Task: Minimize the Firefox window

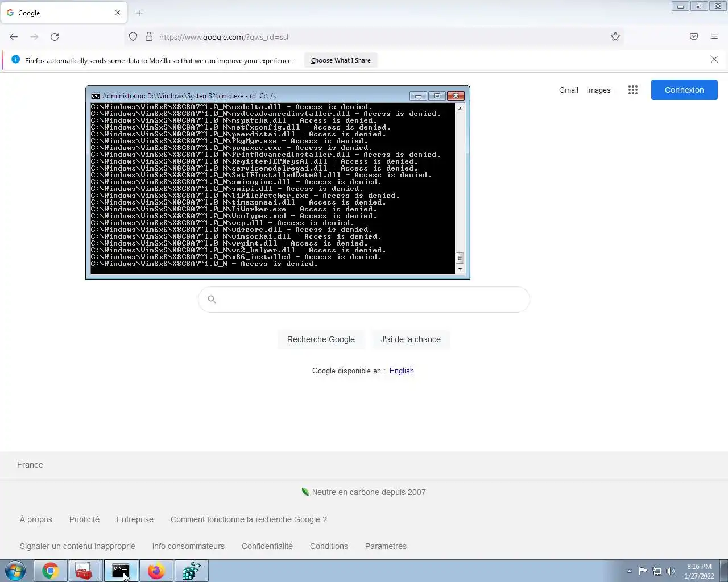Action: (x=680, y=6)
